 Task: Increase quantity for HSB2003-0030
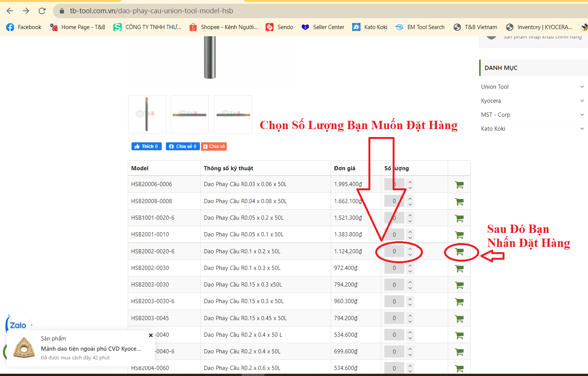410,282
